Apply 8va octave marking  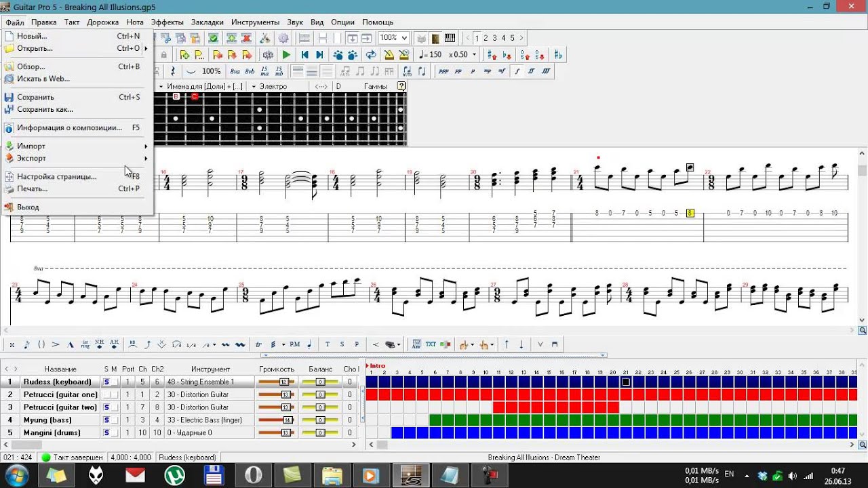pyautogui.click(x=235, y=70)
